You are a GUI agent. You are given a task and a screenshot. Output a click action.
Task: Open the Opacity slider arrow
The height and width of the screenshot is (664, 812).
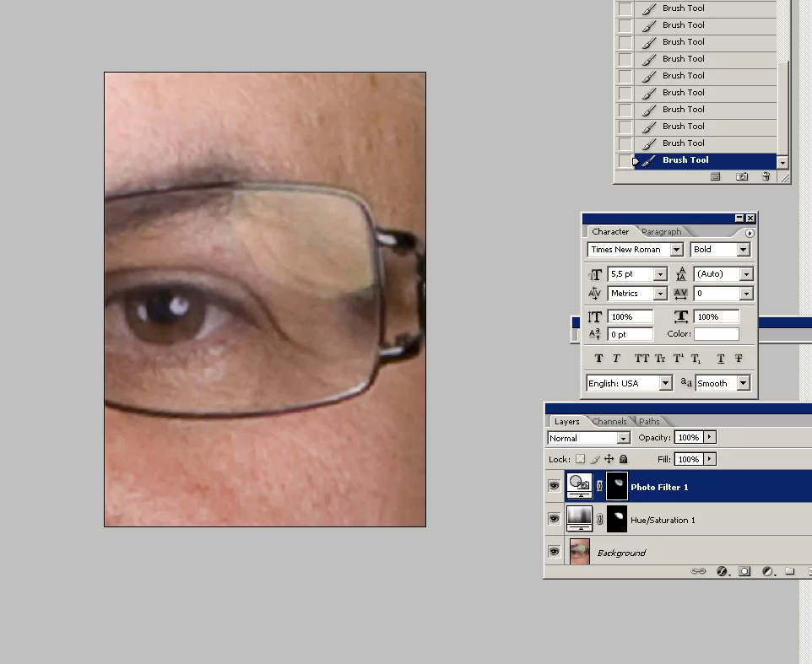(x=710, y=437)
